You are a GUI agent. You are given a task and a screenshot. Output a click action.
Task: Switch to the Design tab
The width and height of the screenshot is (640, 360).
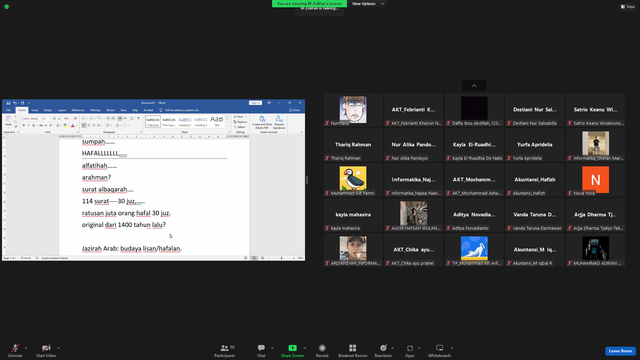click(x=48, y=110)
